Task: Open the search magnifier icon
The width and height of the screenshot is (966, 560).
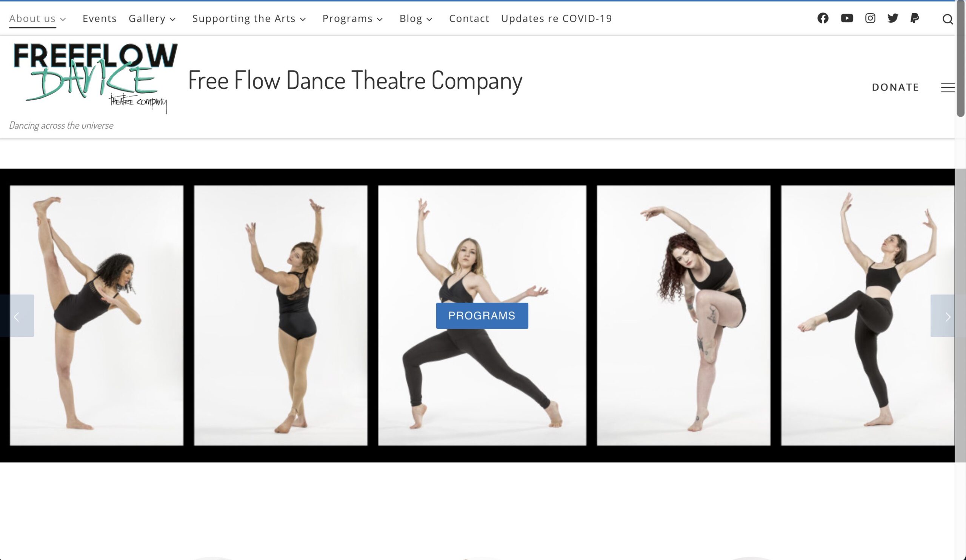Action: click(x=948, y=19)
